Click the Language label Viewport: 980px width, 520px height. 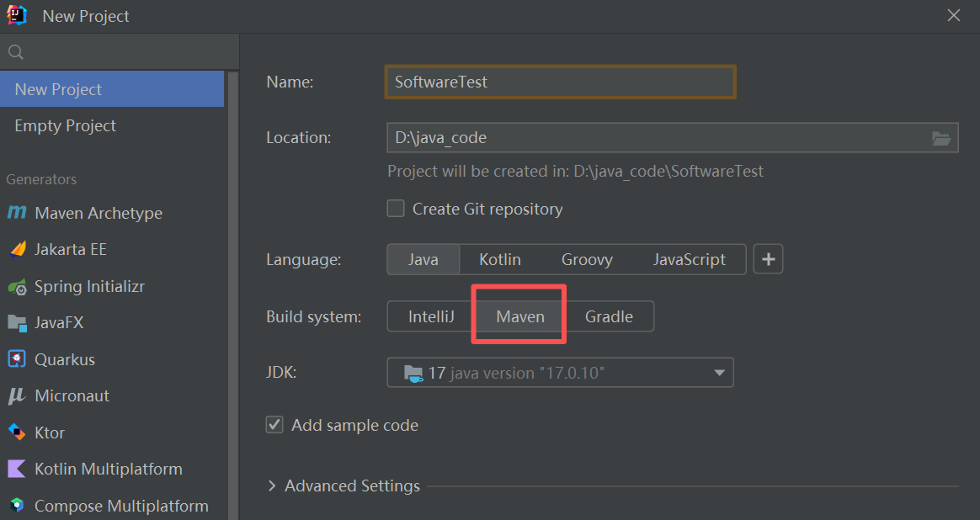point(304,259)
